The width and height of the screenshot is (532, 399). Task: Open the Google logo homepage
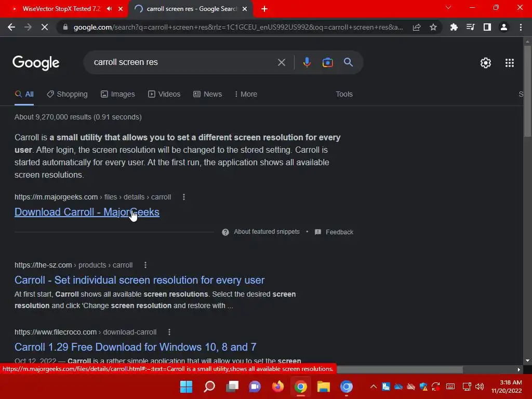tap(36, 63)
